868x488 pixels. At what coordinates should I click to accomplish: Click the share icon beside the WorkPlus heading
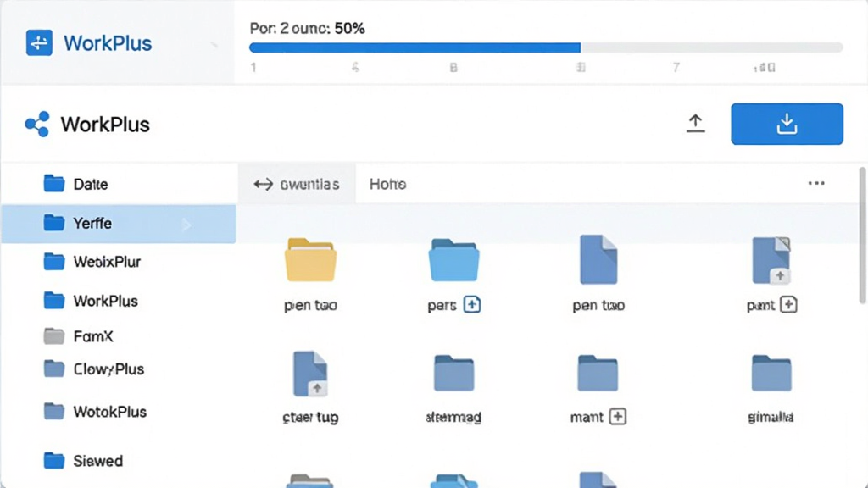pyautogui.click(x=37, y=124)
